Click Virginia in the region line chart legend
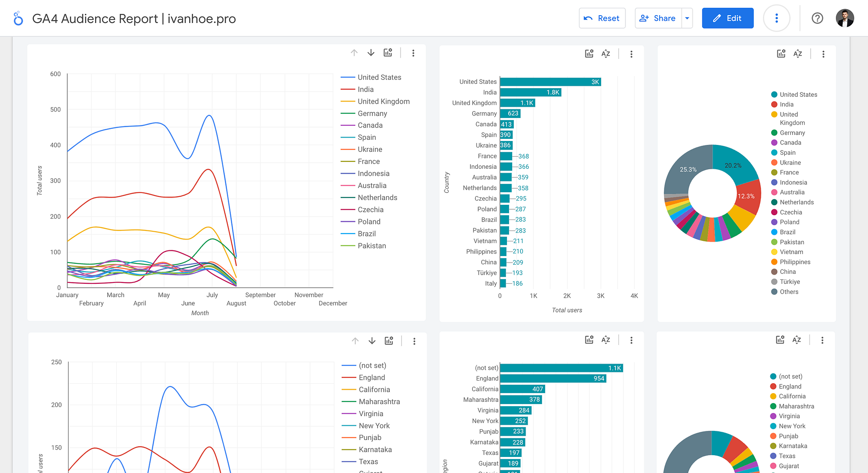 pos(371,414)
